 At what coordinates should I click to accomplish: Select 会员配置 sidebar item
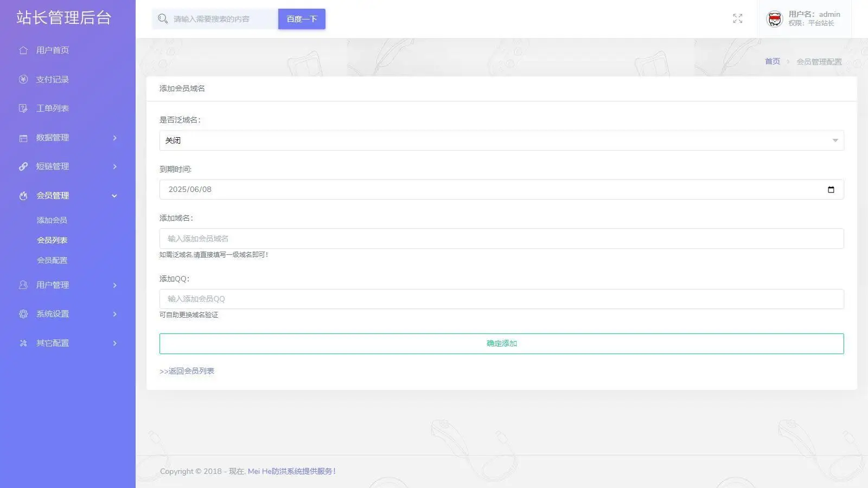click(x=52, y=260)
